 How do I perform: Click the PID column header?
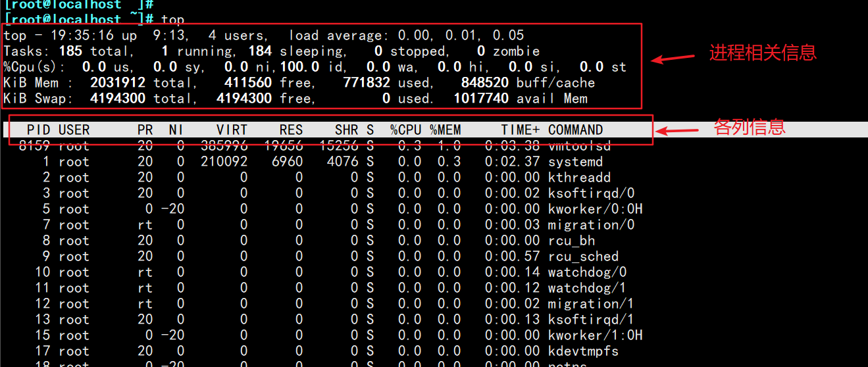pyautogui.click(x=39, y=130)
